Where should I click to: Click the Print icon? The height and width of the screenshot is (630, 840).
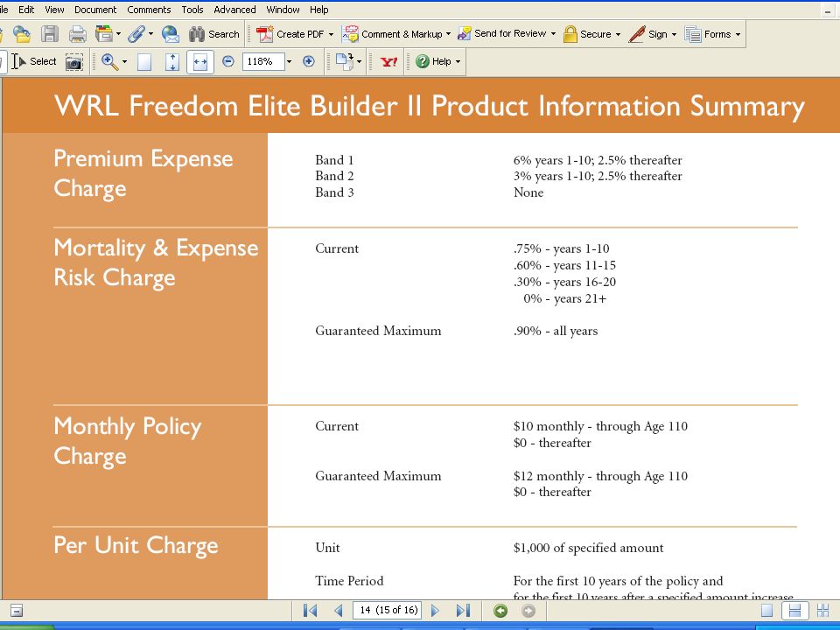[x=78, y=34]
